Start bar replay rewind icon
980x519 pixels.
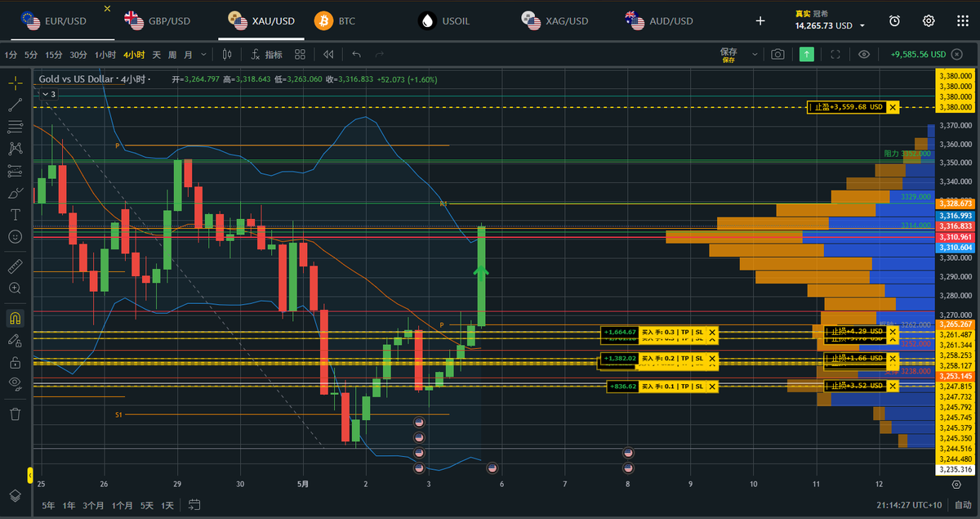tap(328, 55)
